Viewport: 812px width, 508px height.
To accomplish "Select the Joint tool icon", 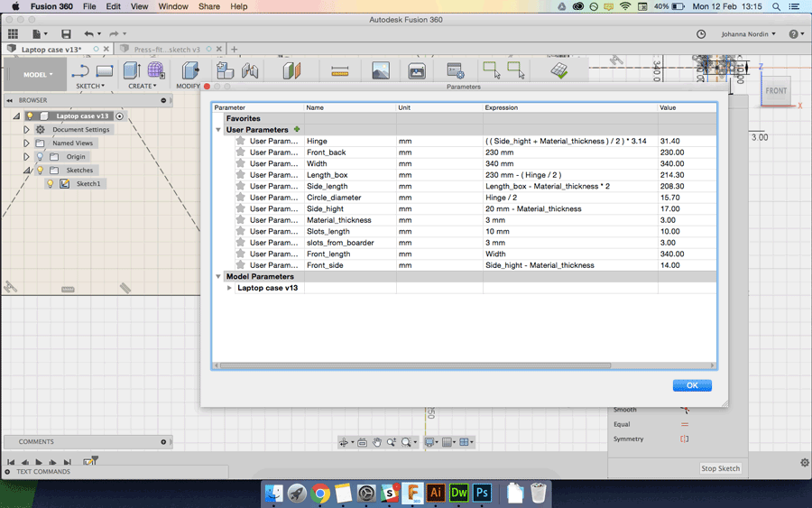I will point(250,71).
